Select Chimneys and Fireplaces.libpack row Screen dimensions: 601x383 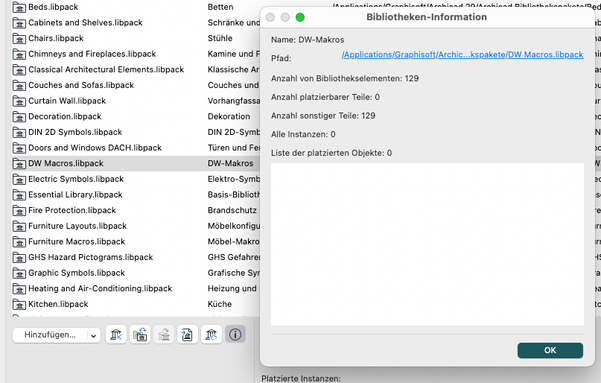pos(92,54)
